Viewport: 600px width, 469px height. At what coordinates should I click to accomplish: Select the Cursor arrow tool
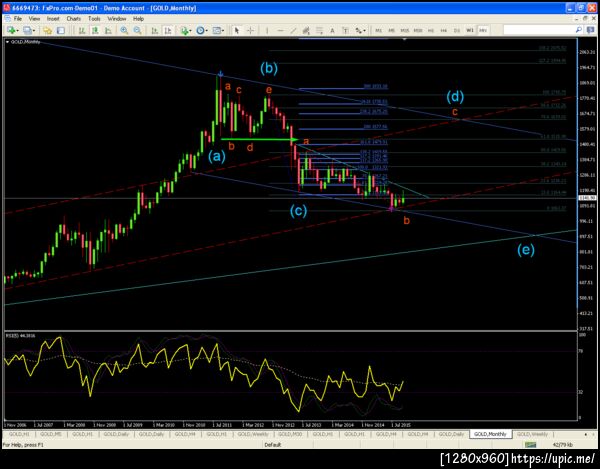[x=237, y=30]
